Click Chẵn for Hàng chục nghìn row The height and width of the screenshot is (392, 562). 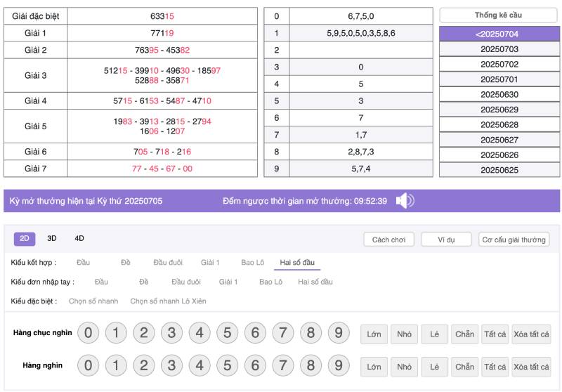tap(464, 334)
